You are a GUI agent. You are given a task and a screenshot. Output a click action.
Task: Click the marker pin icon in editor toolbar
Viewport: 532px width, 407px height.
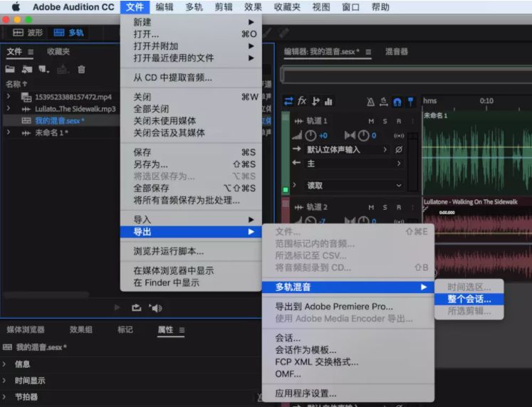[x=410, y=101]
